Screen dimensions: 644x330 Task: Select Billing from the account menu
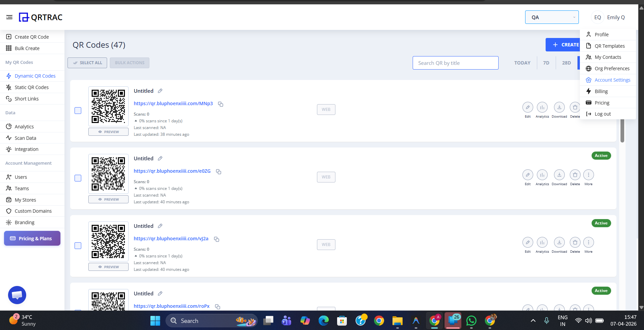[x=601, y=91]
